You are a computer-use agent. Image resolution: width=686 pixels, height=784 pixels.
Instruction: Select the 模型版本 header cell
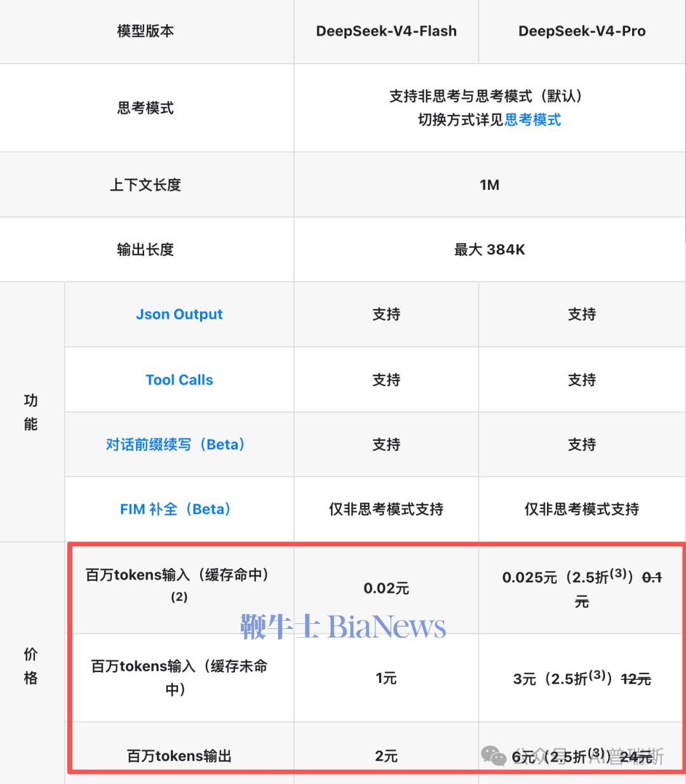click(145, 31)
